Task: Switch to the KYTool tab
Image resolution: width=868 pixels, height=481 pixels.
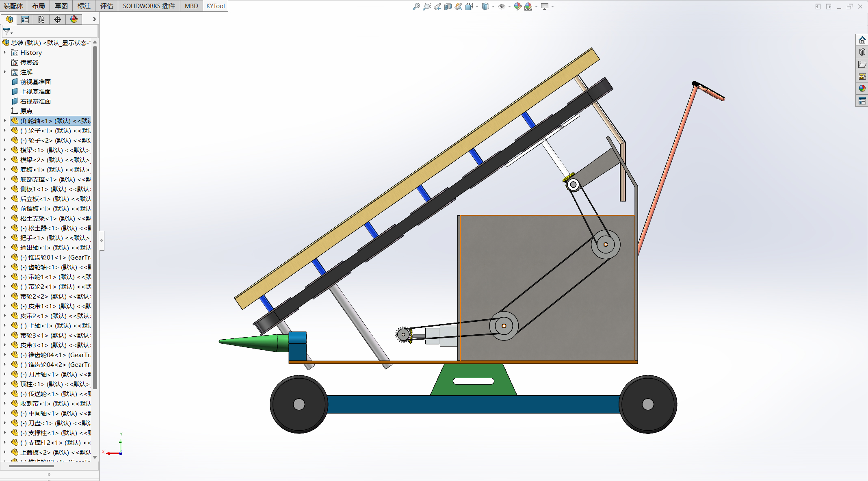Action: click(215, 6)
